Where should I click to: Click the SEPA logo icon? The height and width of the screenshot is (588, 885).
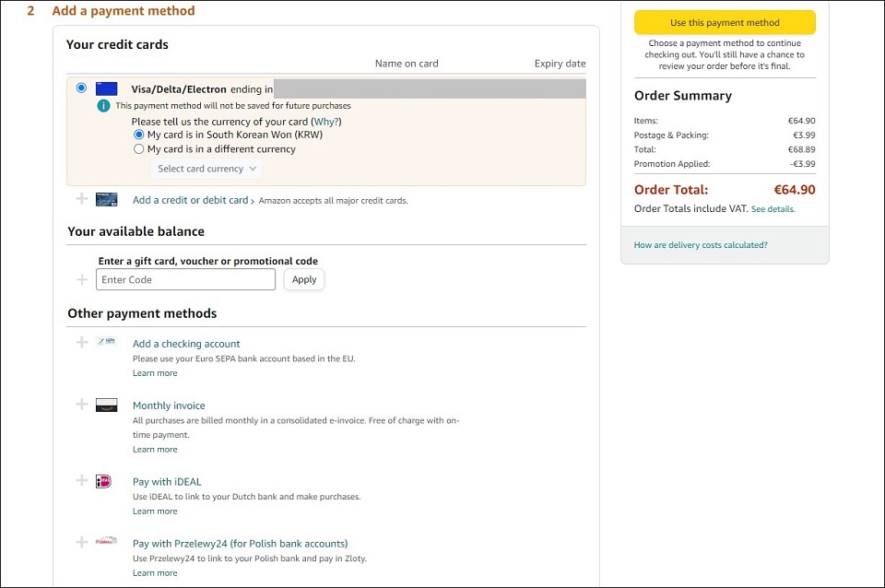[106, 341]
